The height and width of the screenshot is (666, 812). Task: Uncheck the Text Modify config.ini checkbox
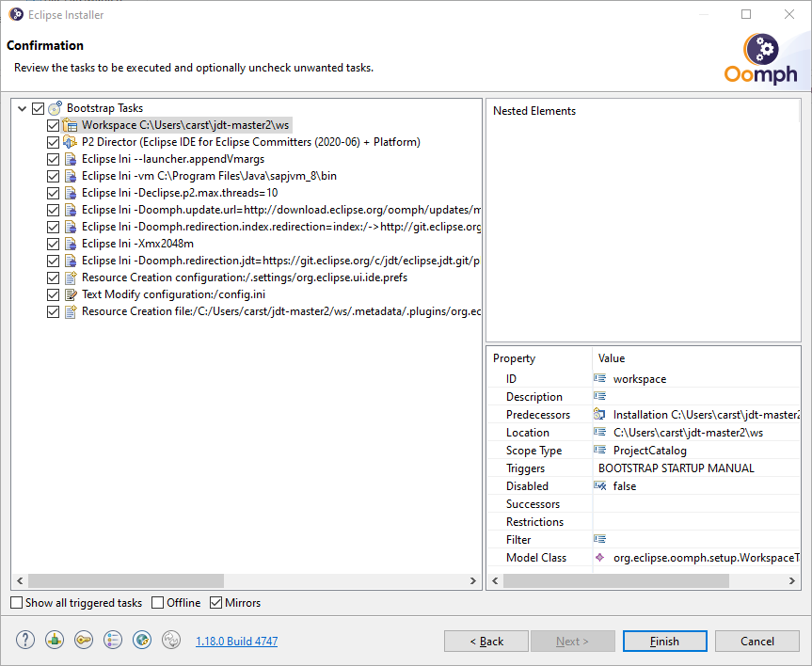(x=53, y=294)
